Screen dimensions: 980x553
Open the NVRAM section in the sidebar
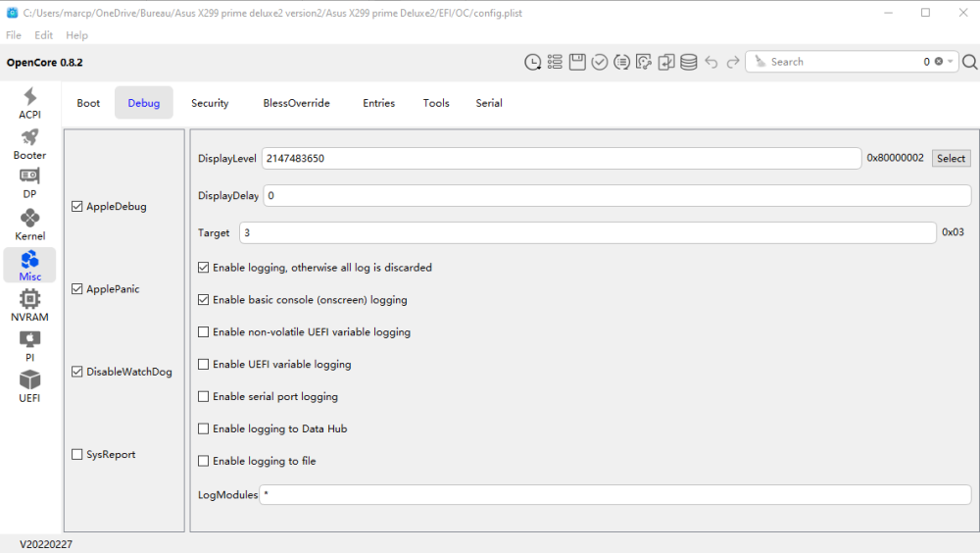[x=29, y=305]
